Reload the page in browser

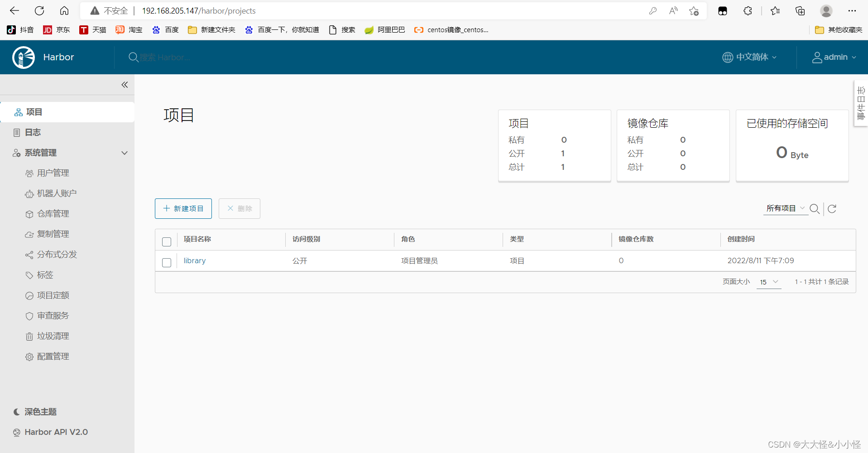(x=39, y=10)
